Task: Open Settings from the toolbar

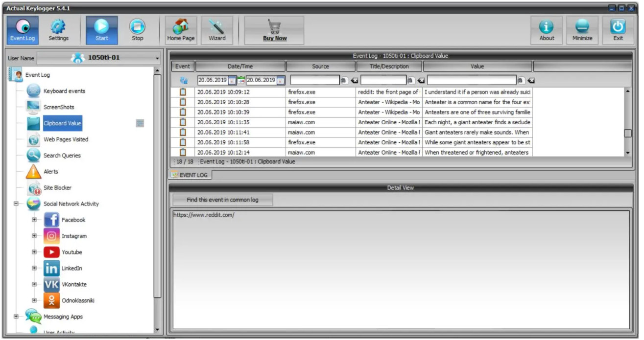Action: point(59,30)
